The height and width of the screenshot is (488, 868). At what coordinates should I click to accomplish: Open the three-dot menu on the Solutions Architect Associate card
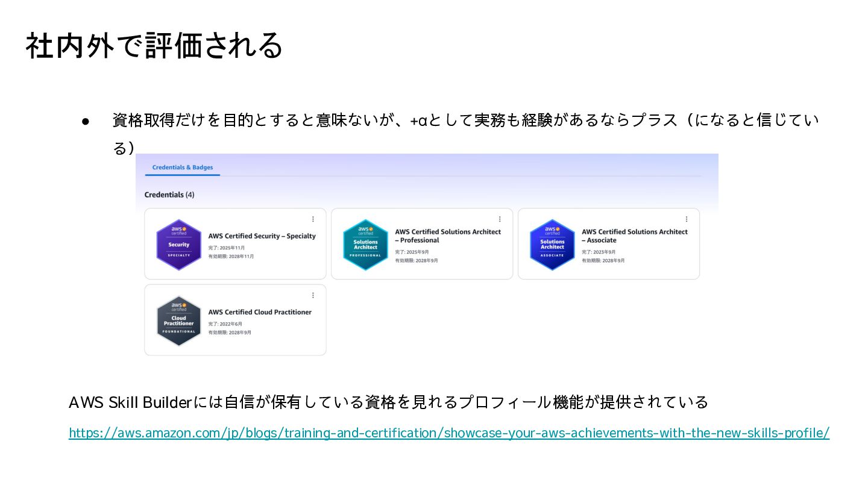click(x=687, y=219)
